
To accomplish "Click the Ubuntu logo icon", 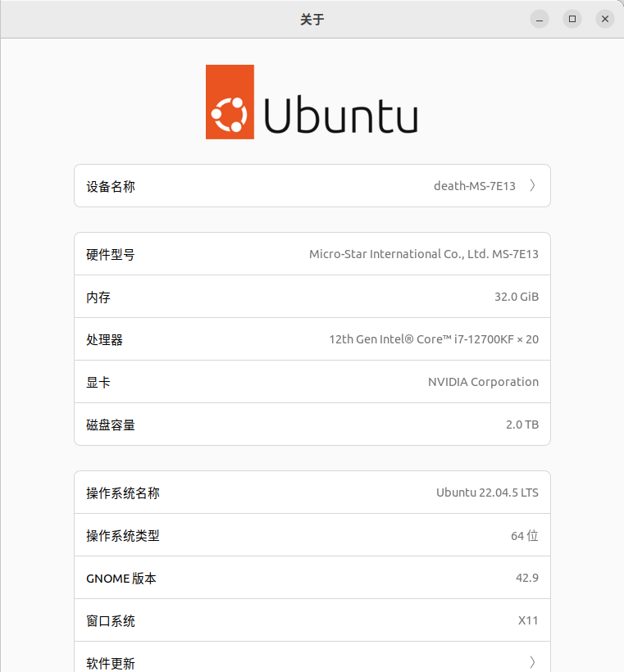I will 230,102.
